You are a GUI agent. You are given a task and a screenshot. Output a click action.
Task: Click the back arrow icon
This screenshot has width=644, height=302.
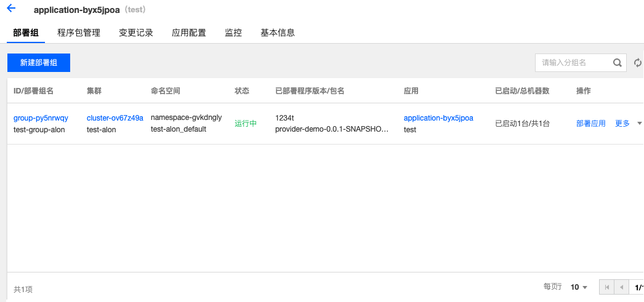pyautogui.click(x=11, y=9)
